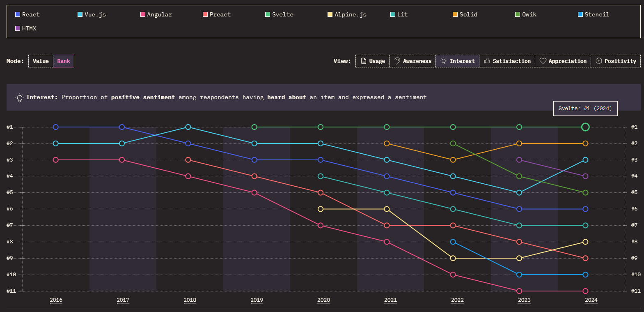Click the '#11' rank label on right axis

(x=636, y=291)
